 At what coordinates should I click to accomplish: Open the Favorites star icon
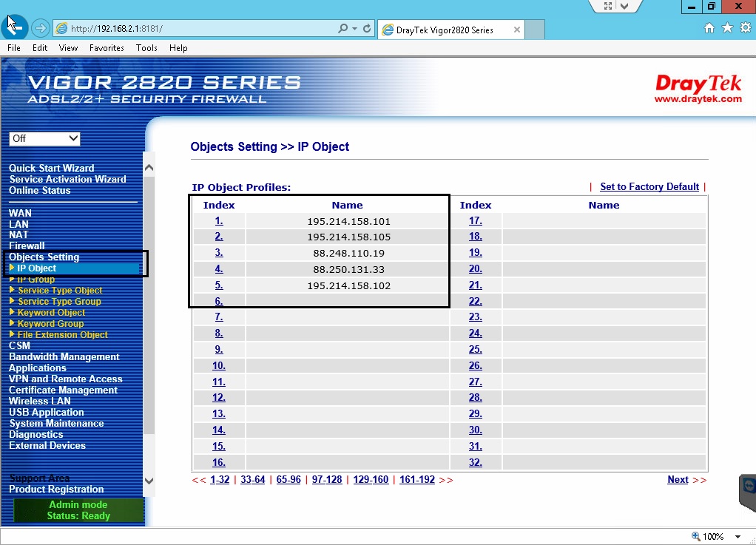pyautogui.click(x=727, y=28)
